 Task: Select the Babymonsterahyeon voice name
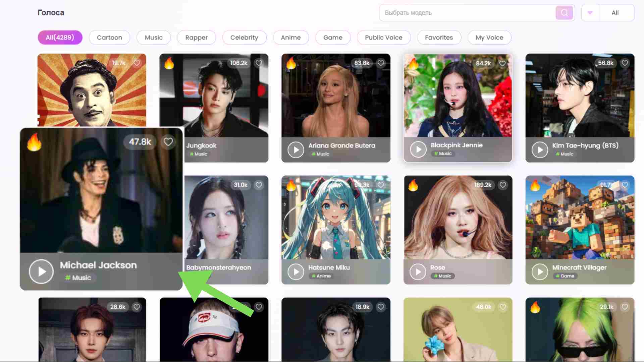click(x=219, y=268)
